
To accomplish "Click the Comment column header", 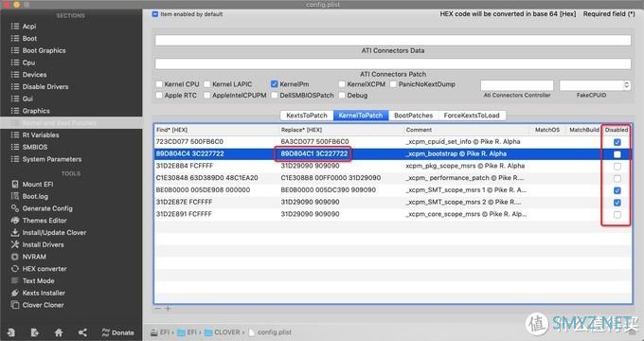I will [x=419, y=130].
